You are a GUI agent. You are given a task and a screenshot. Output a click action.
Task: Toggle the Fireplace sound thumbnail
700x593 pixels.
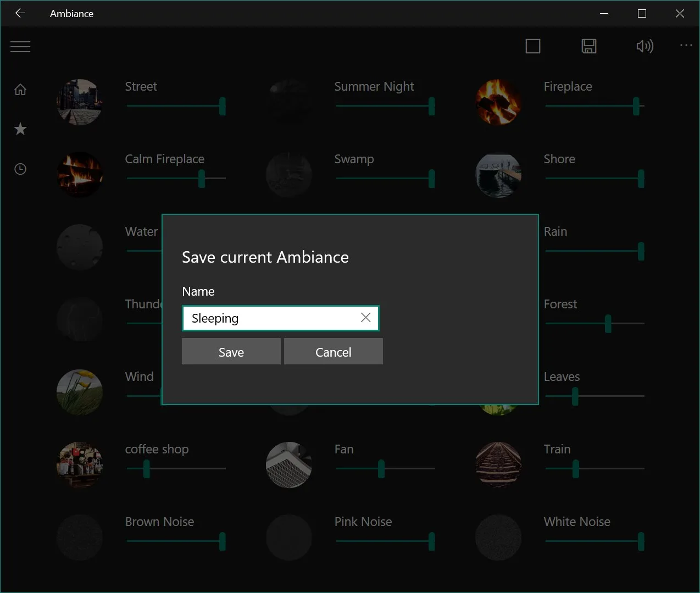(x=498, y=102)
